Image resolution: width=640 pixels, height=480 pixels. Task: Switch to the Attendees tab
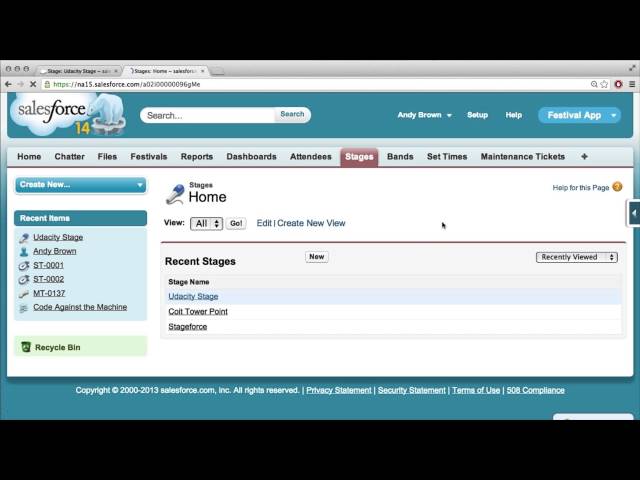coord(311,157)
